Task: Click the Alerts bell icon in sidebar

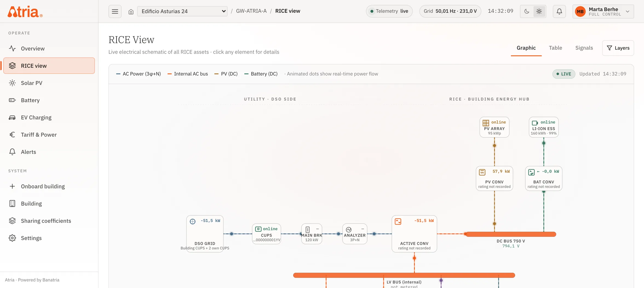Action: (x=12, y=152)
